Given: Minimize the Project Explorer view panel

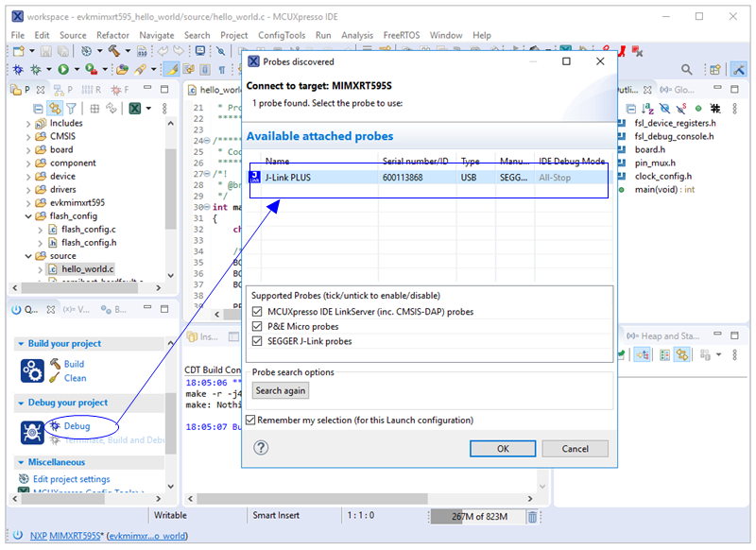Looking at the screenshot, I should 147,89.
